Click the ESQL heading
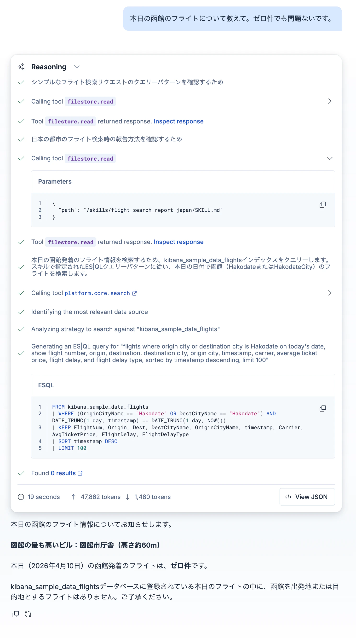The height and width of the screenshot is (644, 356). pyautogui.click(x=46, y=385)
